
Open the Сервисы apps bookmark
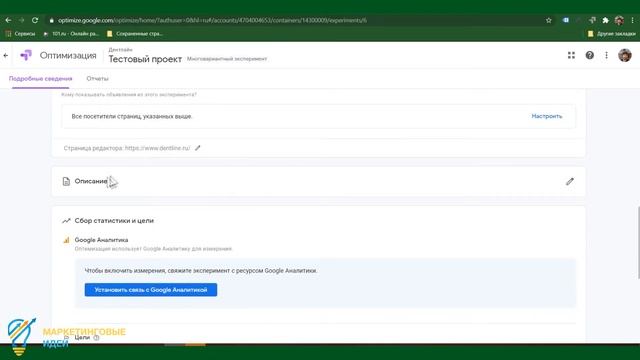pyautogui.click(x=20, y=34)
